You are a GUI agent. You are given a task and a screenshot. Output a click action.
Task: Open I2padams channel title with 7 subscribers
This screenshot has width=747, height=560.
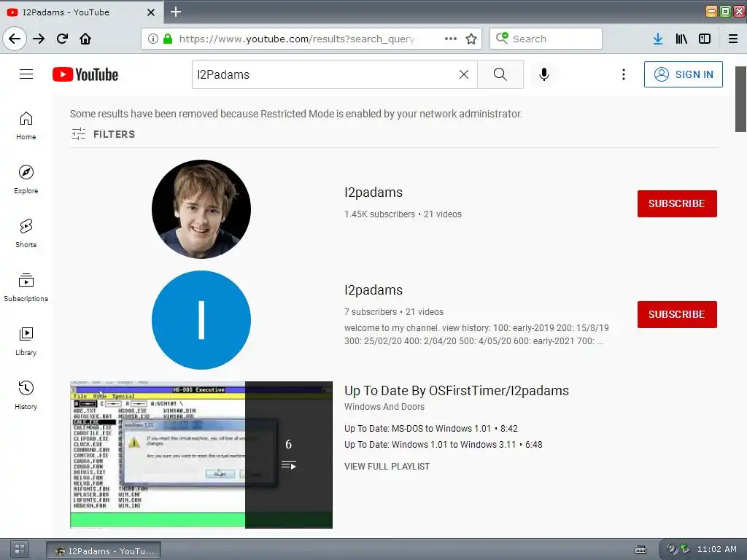coord(373,290)
